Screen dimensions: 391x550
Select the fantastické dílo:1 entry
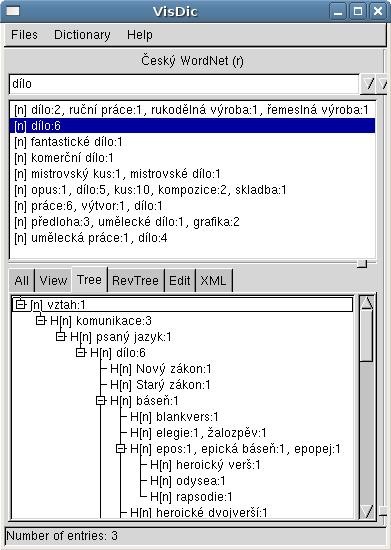pos(192,142)
